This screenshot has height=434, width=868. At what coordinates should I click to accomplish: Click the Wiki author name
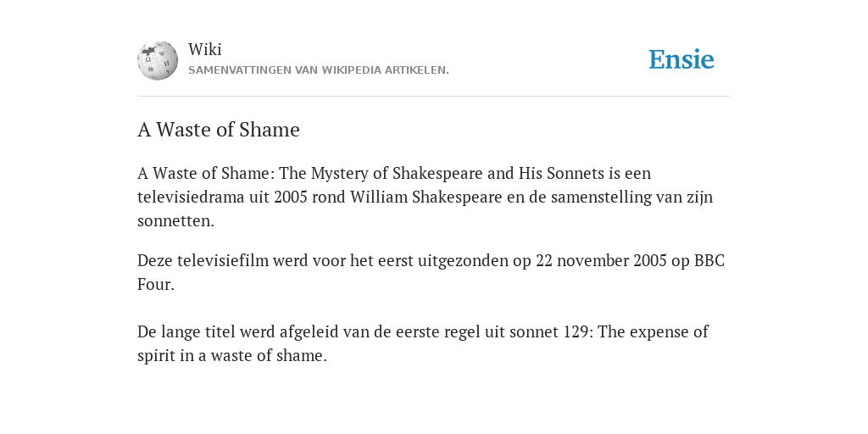pos(205,49)
